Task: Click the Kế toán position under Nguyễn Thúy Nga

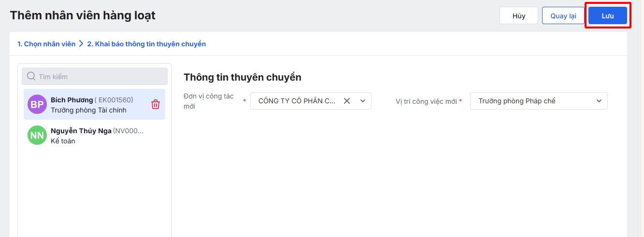Action: [x=63, y=141]
